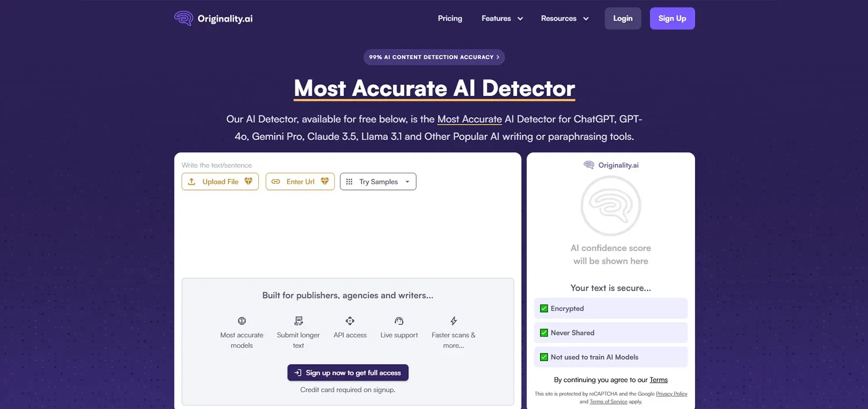This screenshot has height=409, width=868.
Task: Open the Try Samples dropdown
Action: click(378, 182)
